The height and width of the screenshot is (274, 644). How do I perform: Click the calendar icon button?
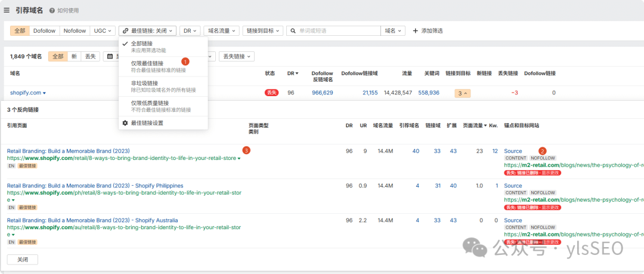click(110, 56)
